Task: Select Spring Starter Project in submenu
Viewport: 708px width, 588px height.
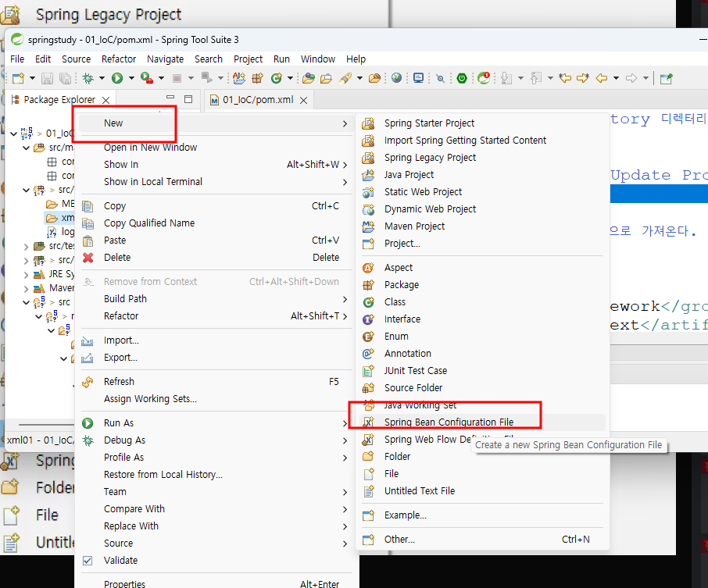Action: 481,123
